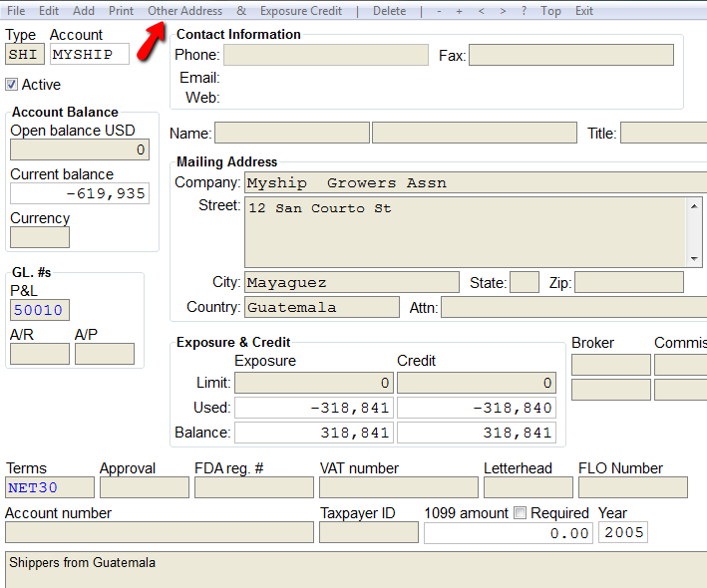
Task: Click the Credit Used value -318,840
Action: 477,408
